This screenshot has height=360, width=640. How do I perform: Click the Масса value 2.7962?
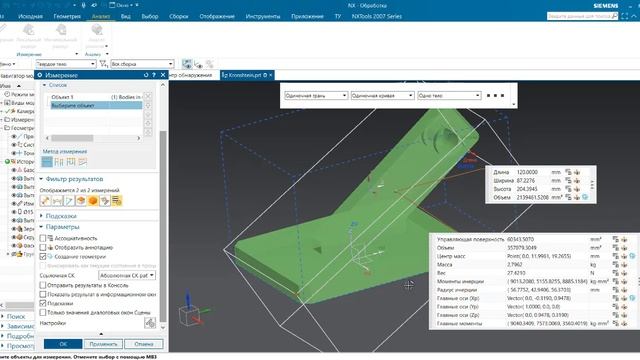(514, 264)
